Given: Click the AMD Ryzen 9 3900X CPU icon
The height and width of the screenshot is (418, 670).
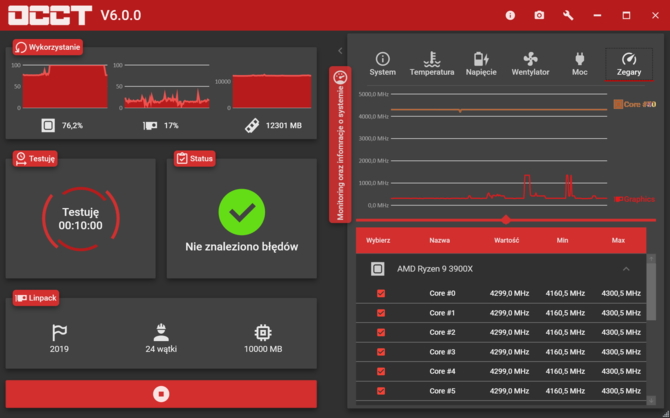Looking at the screenshot, I should pyautogui.click(x=377, y=269).
